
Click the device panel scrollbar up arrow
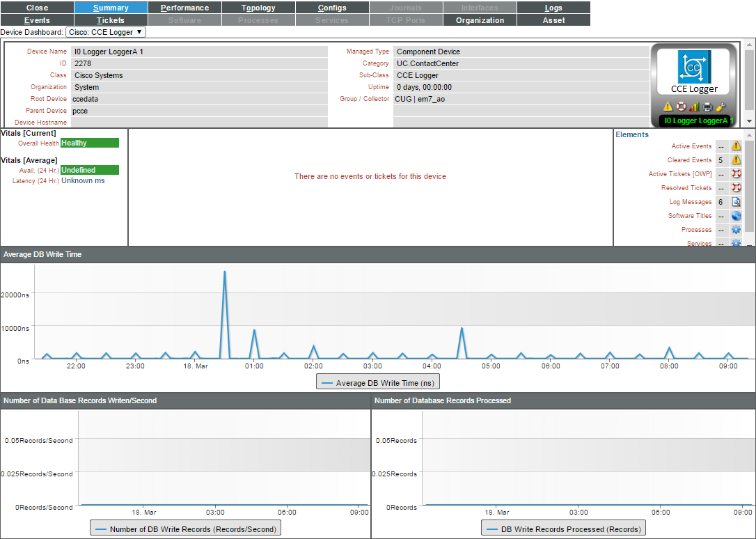click(749, 45)
